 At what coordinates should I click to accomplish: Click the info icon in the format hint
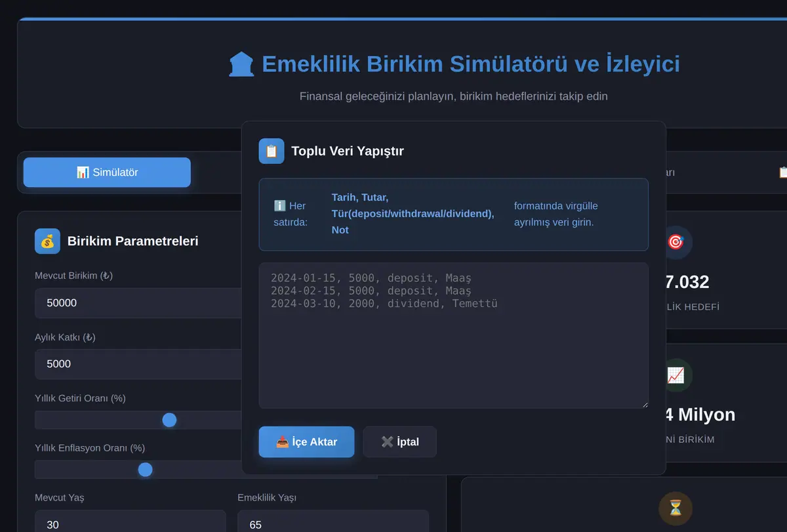tap(279, 206)
